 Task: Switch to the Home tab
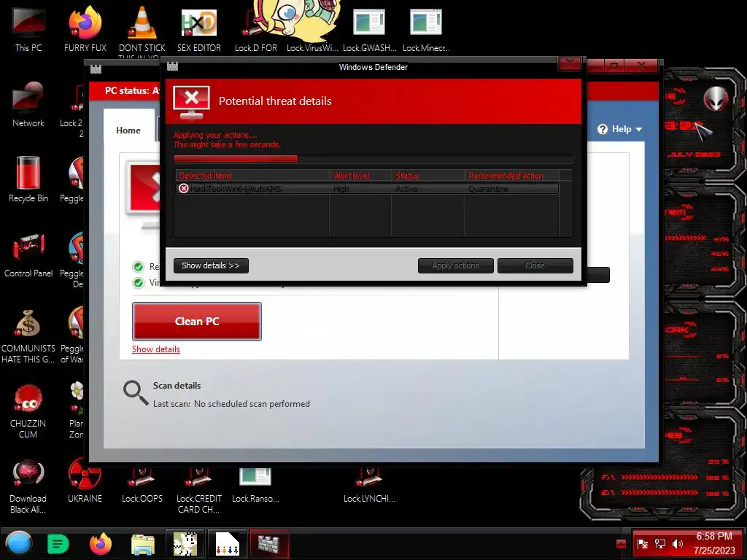(x=128, y=130)
